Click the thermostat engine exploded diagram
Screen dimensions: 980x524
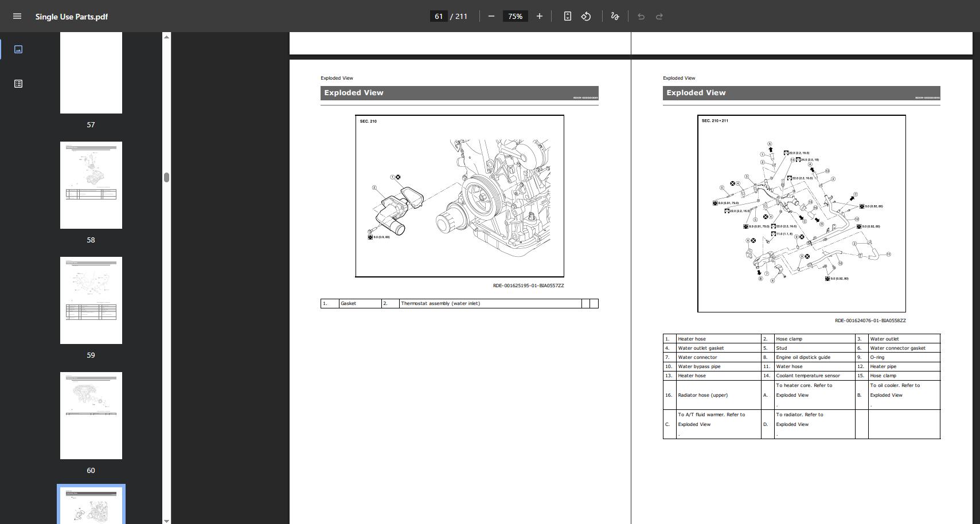pyautogui.click(x=459, y=196)
